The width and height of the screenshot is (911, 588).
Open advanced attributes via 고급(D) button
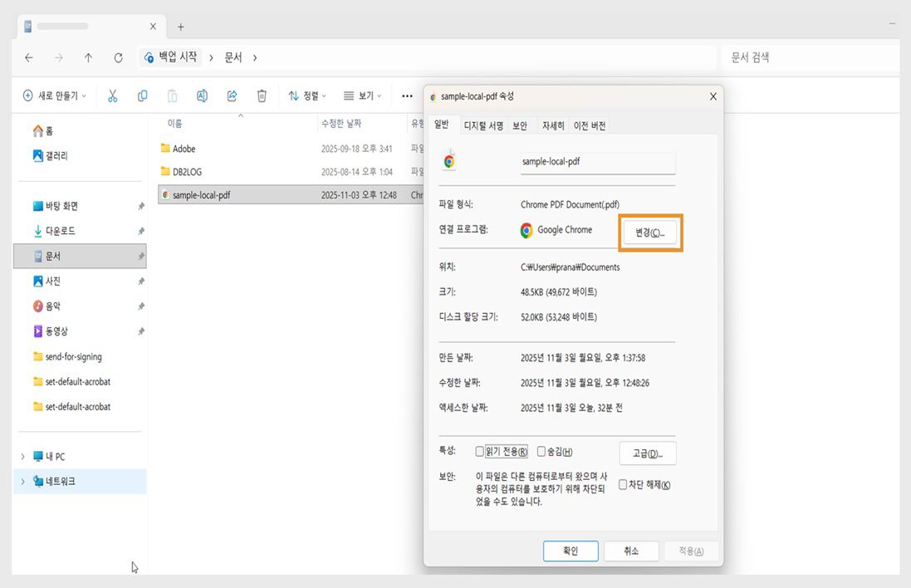pos(647,453)
